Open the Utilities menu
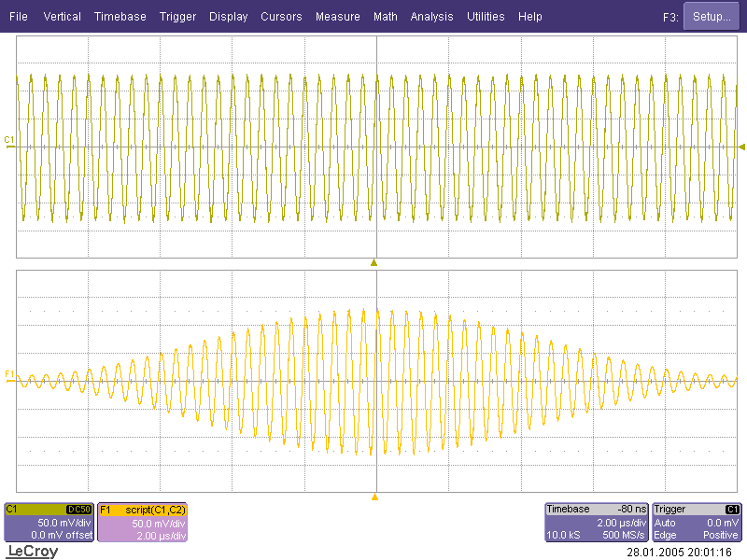This screenshot has width=747, height=560. tap(486, 17)
